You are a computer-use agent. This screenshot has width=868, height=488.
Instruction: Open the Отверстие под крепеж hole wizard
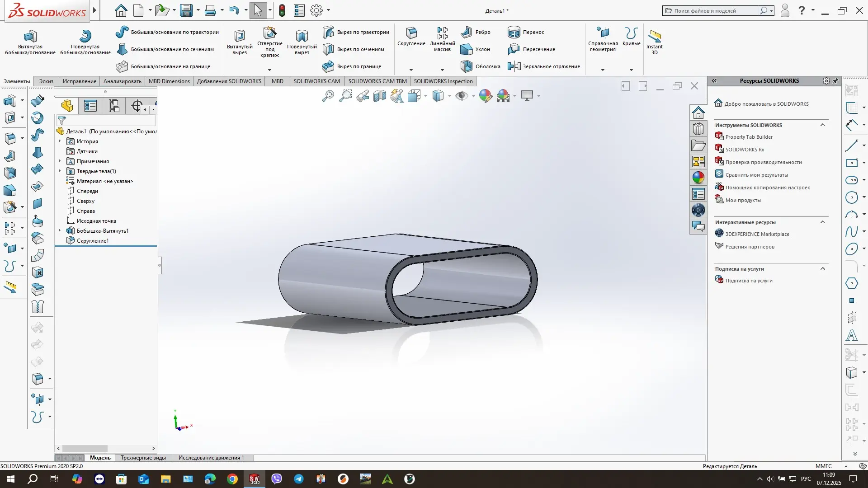270,42
